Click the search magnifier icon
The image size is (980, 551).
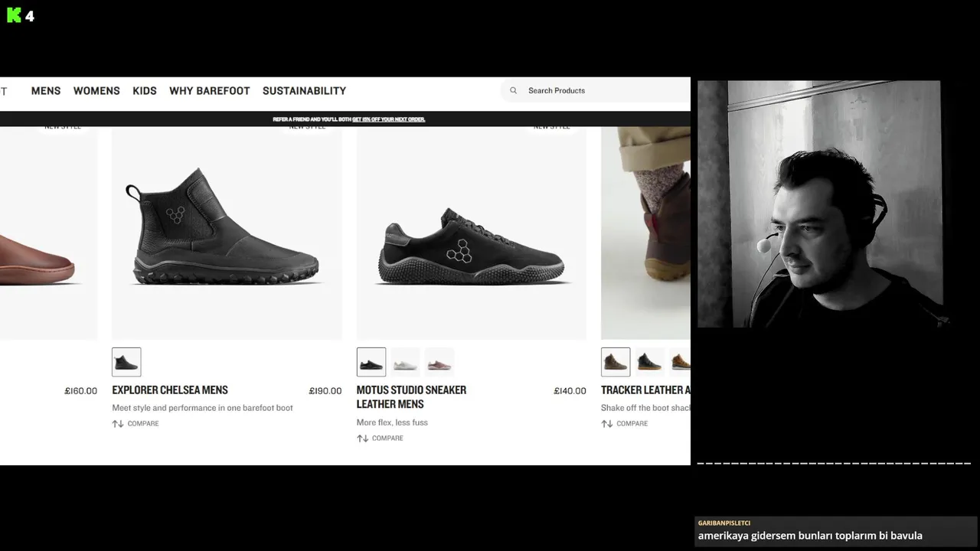513,90
